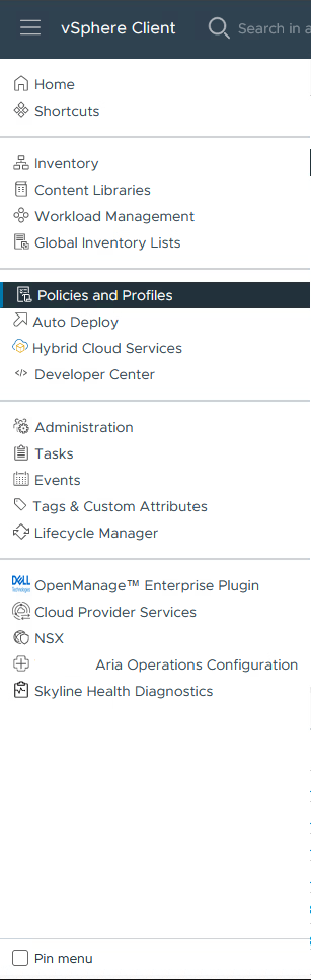
Task: View Tags & Custom Attributes
Action: (x=120, y=506)
